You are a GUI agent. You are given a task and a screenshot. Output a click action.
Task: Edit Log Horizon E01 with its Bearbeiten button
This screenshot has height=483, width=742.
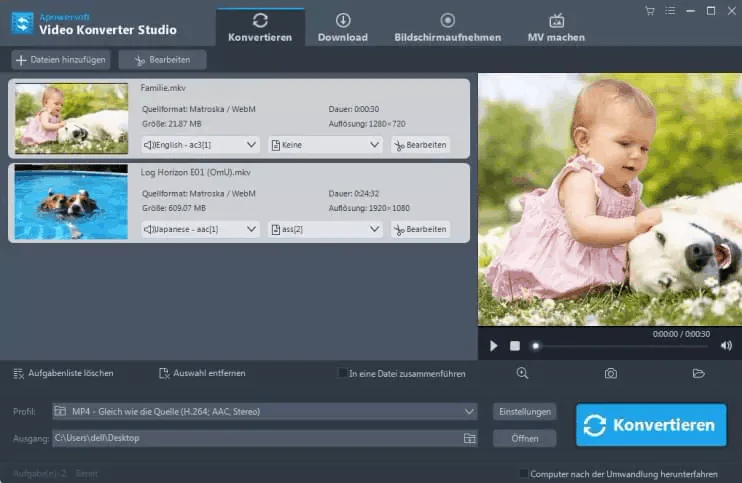[x=420, y=229]
